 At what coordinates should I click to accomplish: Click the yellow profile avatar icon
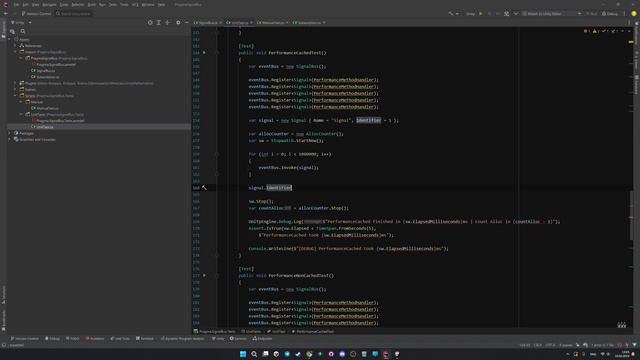[634, 13]
